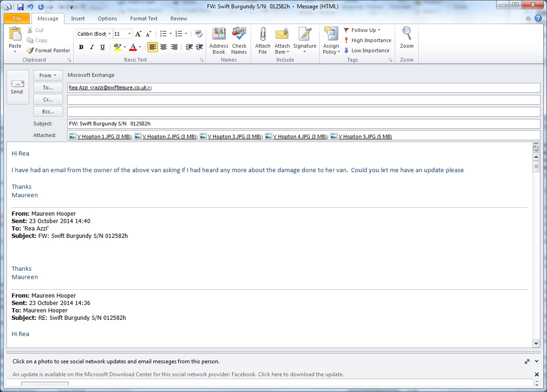Toggle Italic formatting
Viewport: 547px width, 392px height.
92,47
